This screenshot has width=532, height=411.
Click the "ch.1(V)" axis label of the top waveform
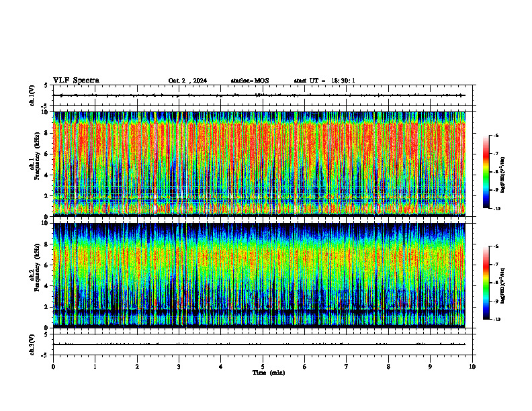[x=32, y=95]
